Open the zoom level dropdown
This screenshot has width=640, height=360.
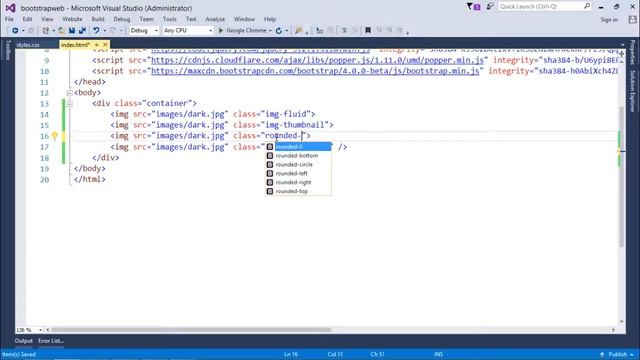coord(40,330)
